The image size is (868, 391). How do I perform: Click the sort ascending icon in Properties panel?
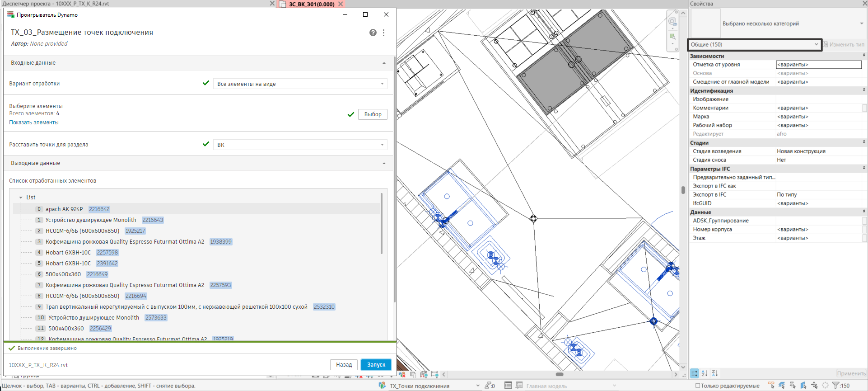(705, 373)
